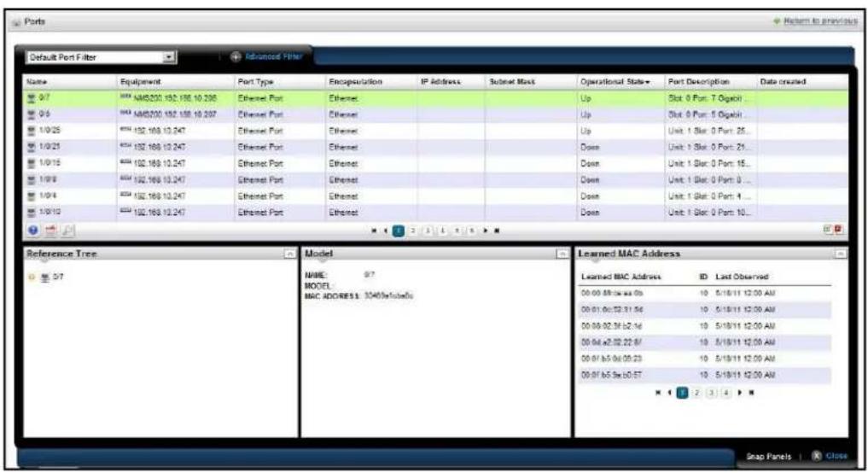Click description 'Slot: 0 Port: 7 Gigabit' cell
The height and width of the screenshot is (473, 868).
(x=710, y=98)
